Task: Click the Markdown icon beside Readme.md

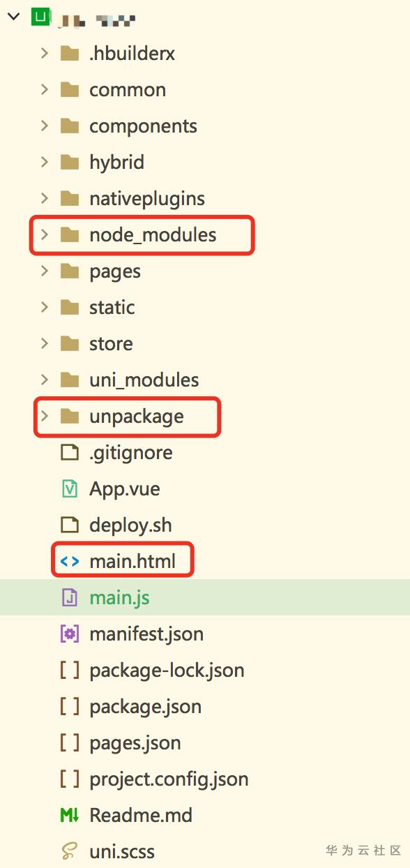Action: click(70, 816)
